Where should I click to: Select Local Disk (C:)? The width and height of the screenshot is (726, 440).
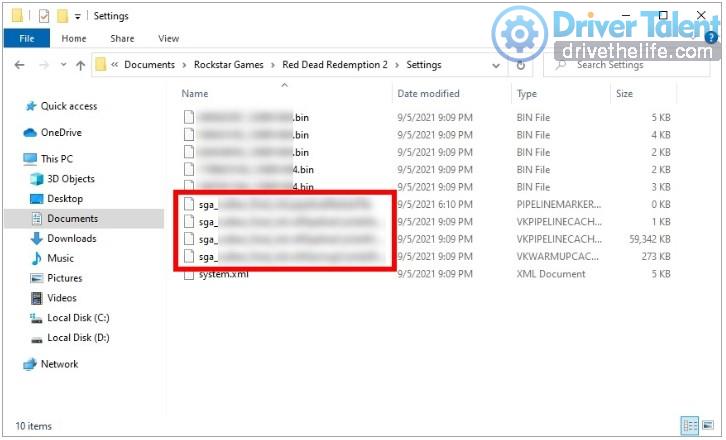click(x=78, y=319)
